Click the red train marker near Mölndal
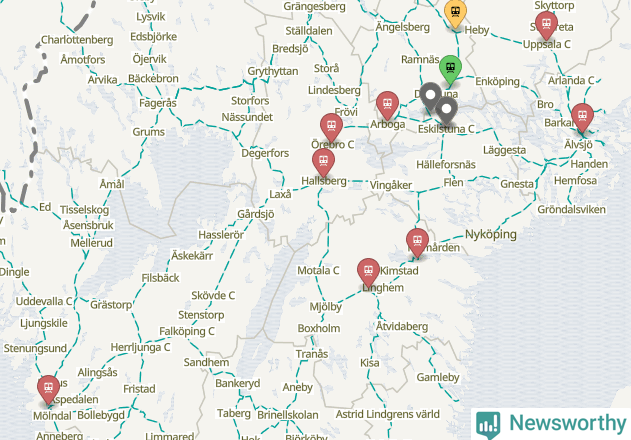The width and height of the screenshot is (631, 440). coord(48,388)
